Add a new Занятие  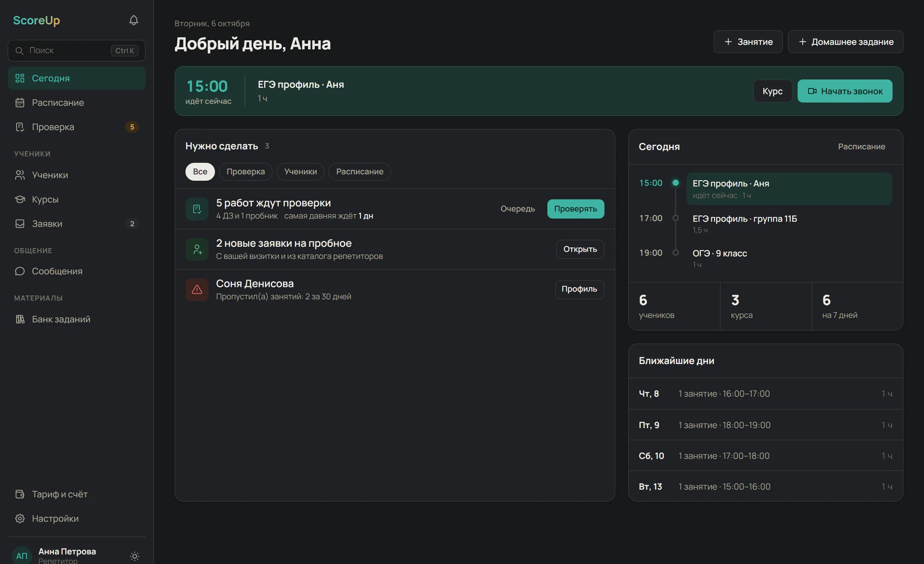coord(748,42)
